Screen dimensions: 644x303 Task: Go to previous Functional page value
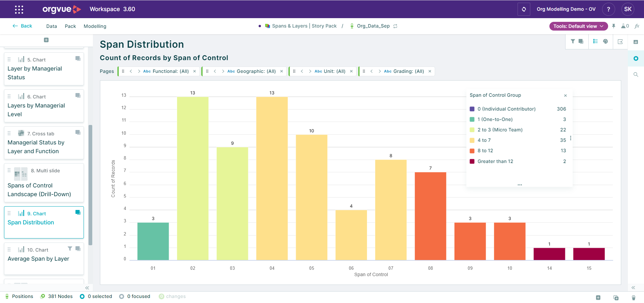[x=131, y=71]
